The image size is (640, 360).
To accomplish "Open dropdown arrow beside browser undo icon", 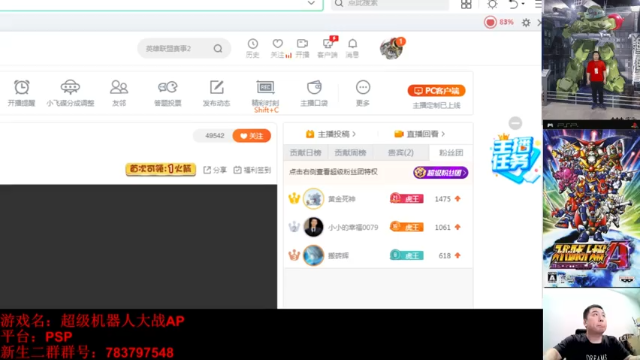I will pyautogui.click(x=523, y=4).
